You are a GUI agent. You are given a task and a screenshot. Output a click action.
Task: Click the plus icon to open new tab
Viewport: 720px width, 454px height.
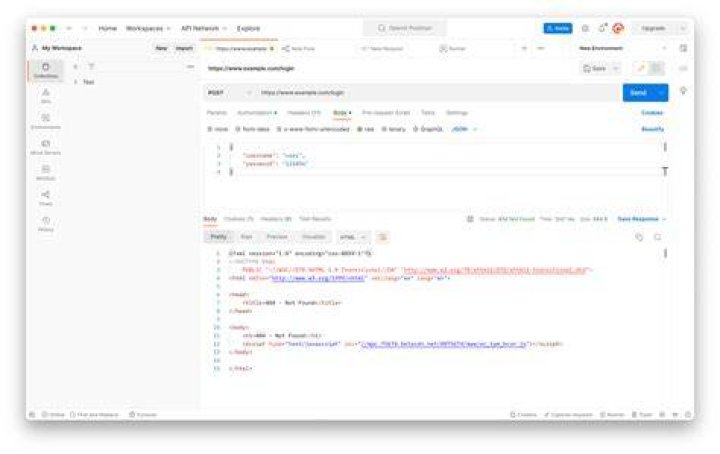pos(524,48)
